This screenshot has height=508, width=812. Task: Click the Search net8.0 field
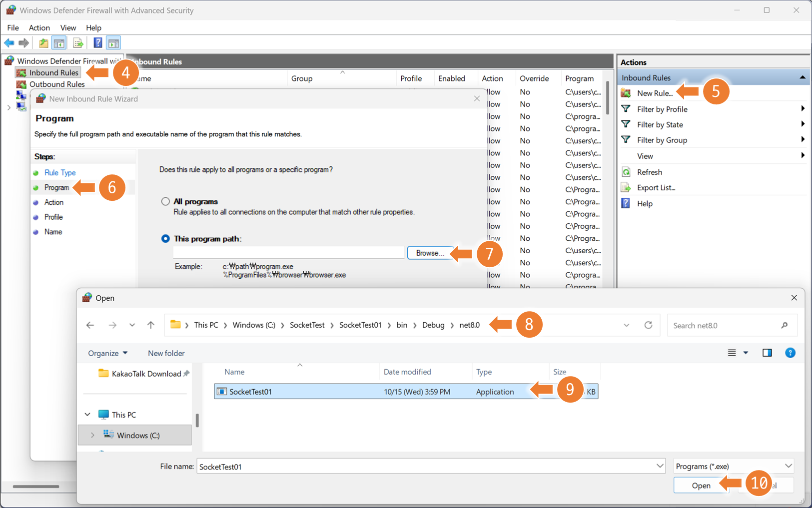pyautogui.click(x=732, y=325)
